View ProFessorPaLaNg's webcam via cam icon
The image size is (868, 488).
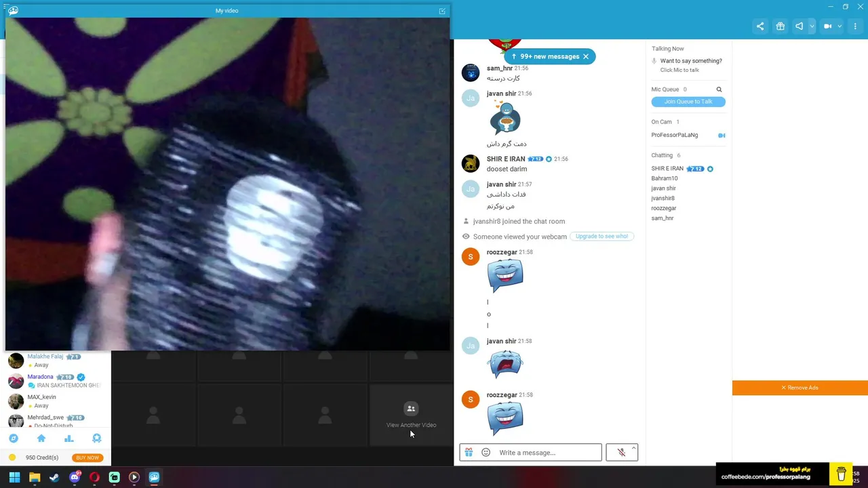coord(722,136)
